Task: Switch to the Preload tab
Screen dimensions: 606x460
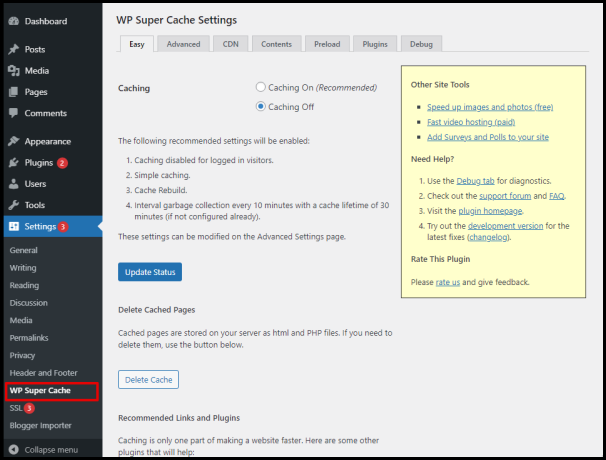Action: 327,44
